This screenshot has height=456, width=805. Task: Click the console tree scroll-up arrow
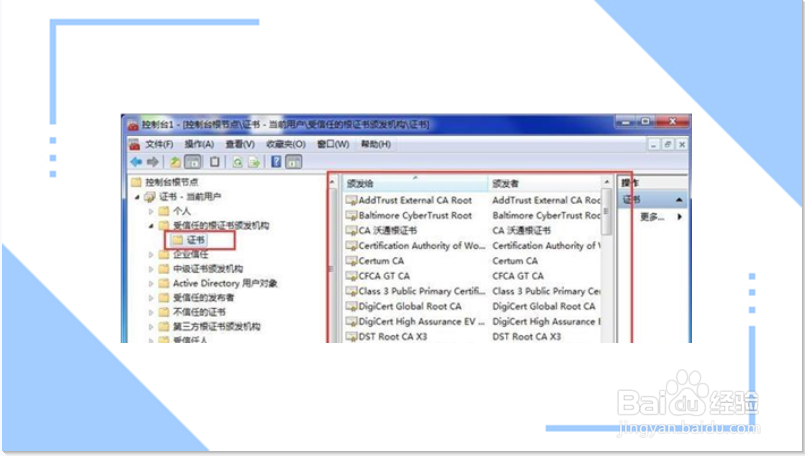332,182
